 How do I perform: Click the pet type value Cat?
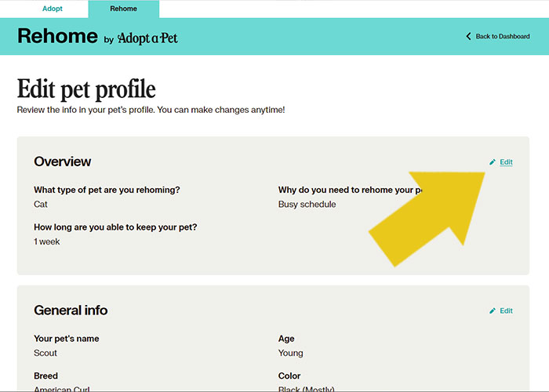tap(41, 205)
